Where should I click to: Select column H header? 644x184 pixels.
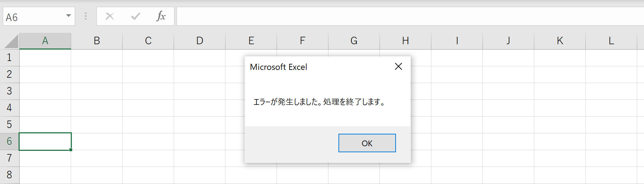click(405, 41)
